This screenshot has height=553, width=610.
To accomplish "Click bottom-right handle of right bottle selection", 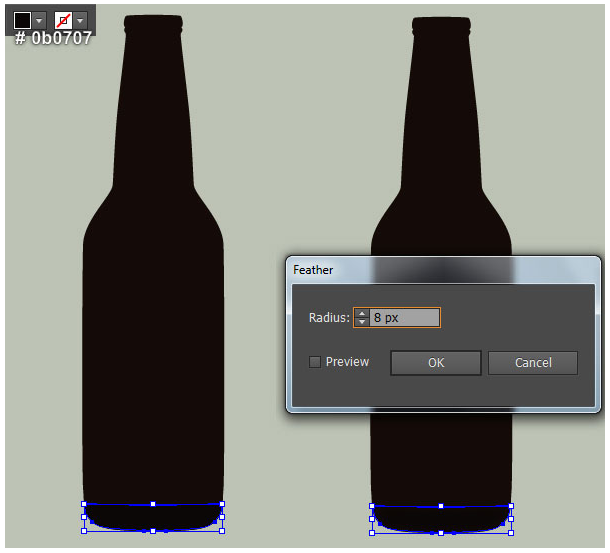I will (x=511, y=533).
